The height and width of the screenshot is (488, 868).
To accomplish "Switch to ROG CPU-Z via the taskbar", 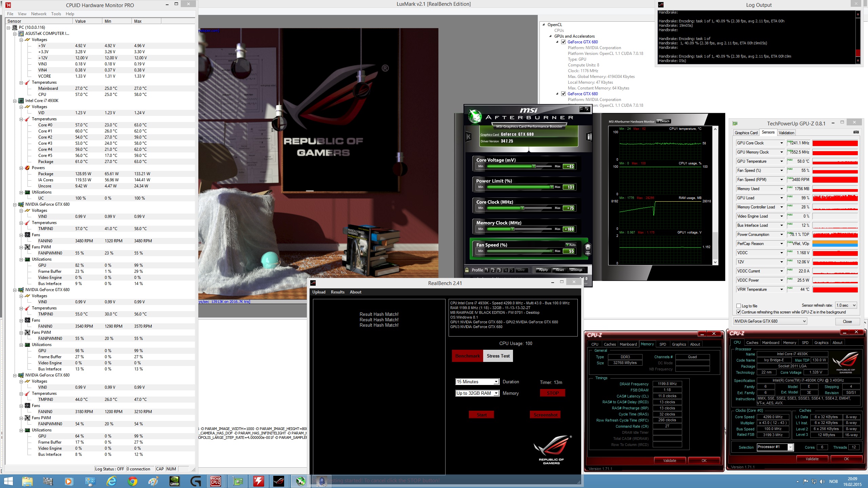I will 216,481.
